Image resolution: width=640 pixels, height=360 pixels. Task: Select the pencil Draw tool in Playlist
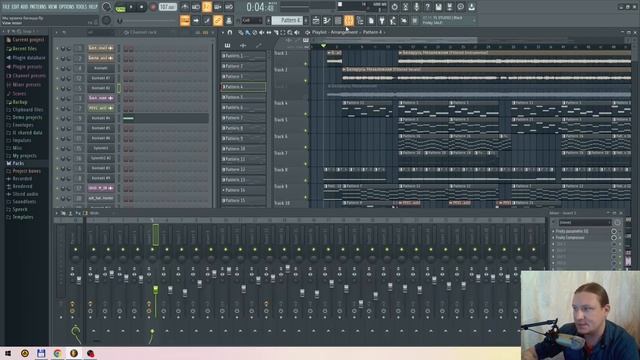coord(241,32)
